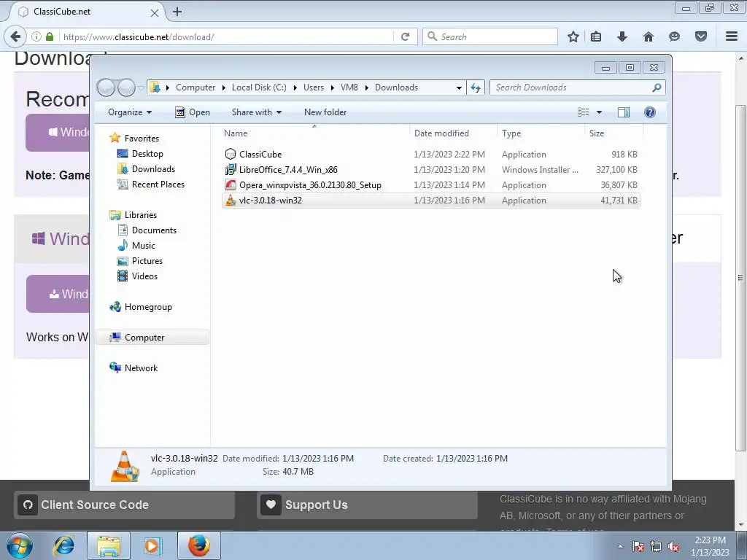Screen dimensions: 747x560
Task: Click Open in the Explorer toolbar
Action: tap(193, 112)
